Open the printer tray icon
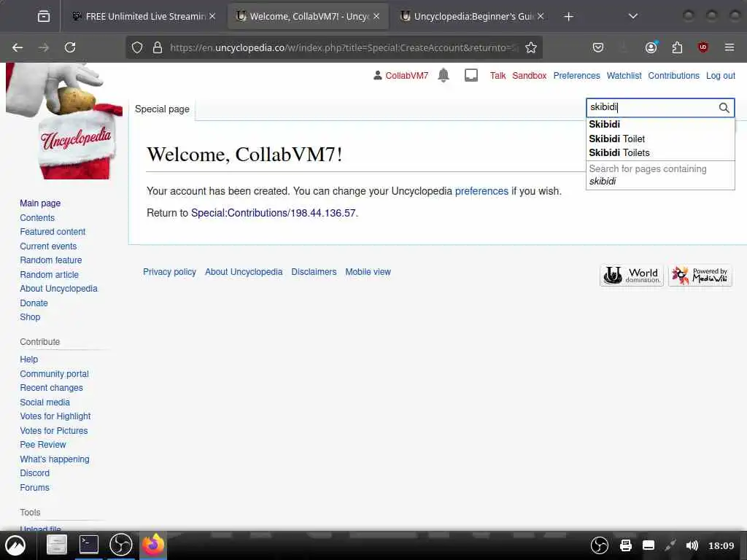Viewport: 747px width, 560px height. 625,545
